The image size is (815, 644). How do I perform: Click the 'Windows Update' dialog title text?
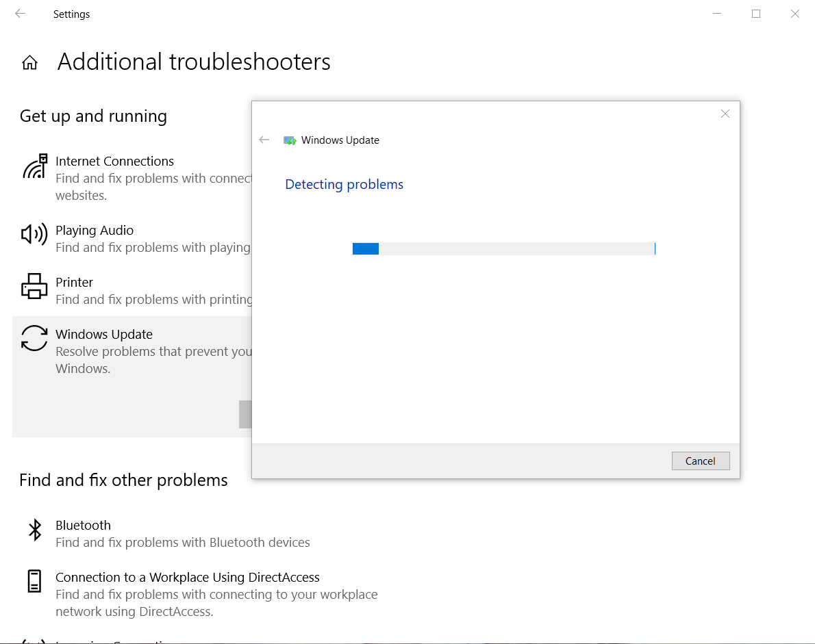pos(340,140)
